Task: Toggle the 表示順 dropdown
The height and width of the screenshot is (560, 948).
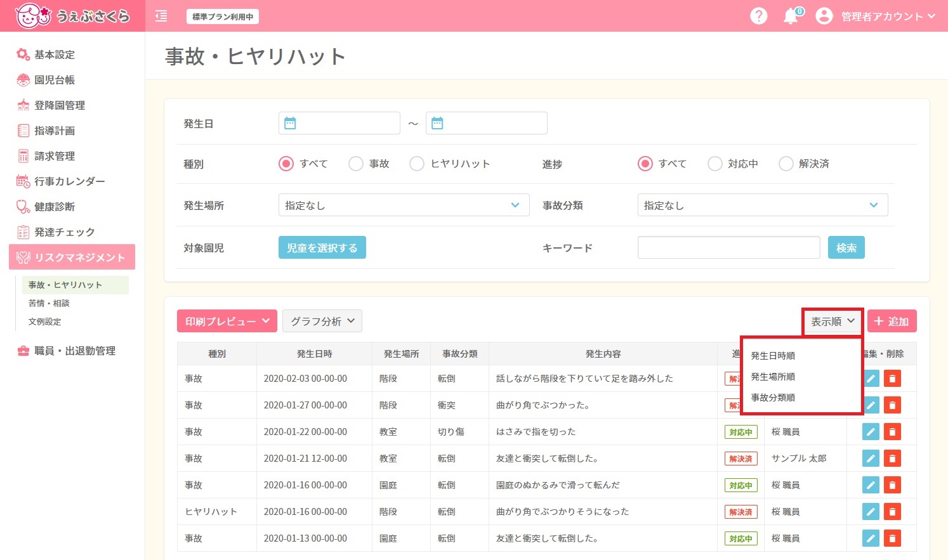Action: pyautogui.click(x=833, y=322)
